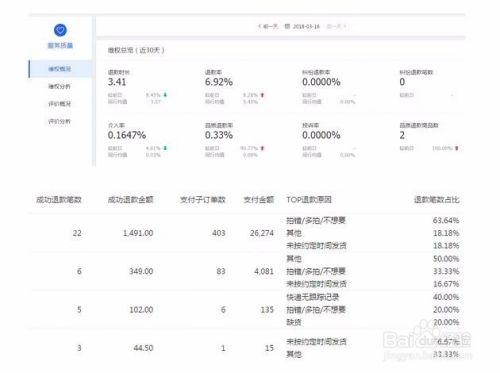Click the 缺货 refund reason
The image size is (500, 373).
294,322
